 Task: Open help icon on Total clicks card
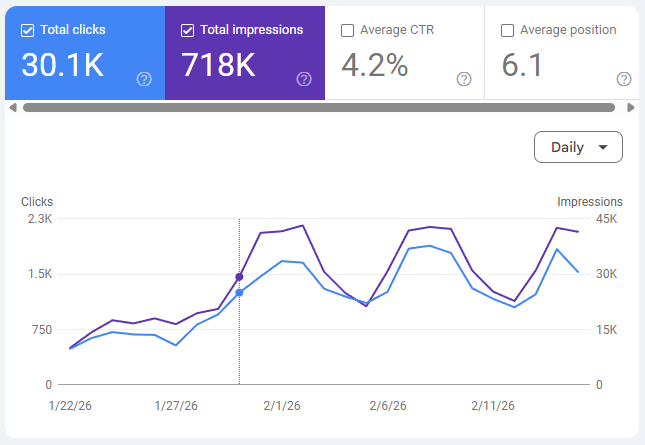coord(144,79)
